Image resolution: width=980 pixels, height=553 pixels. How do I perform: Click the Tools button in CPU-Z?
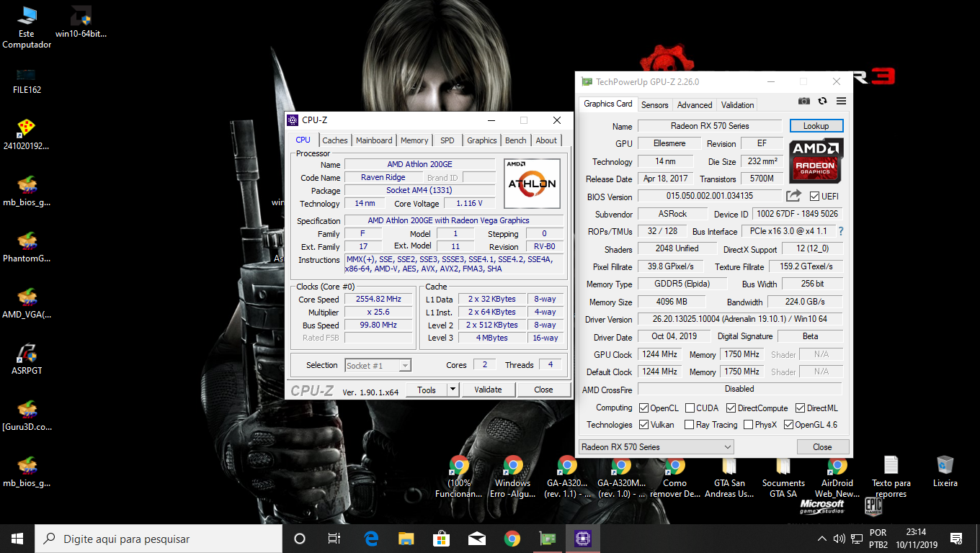tap(427, 390)
